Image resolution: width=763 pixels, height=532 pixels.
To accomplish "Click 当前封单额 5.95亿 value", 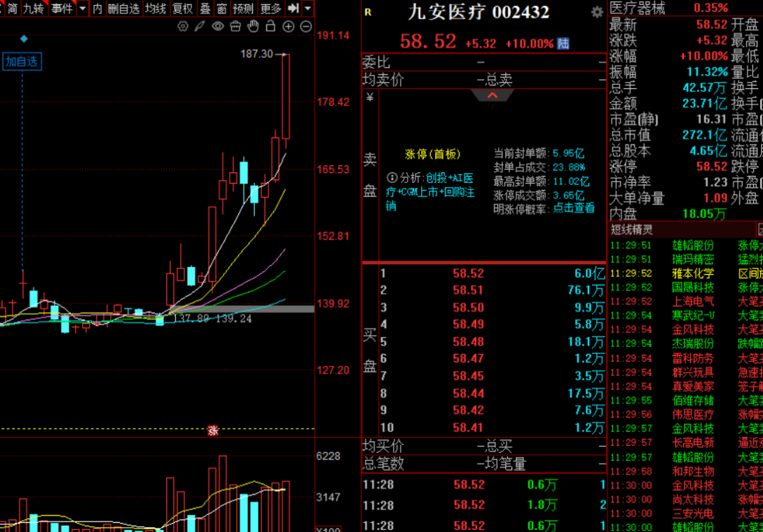I will 568,153.
